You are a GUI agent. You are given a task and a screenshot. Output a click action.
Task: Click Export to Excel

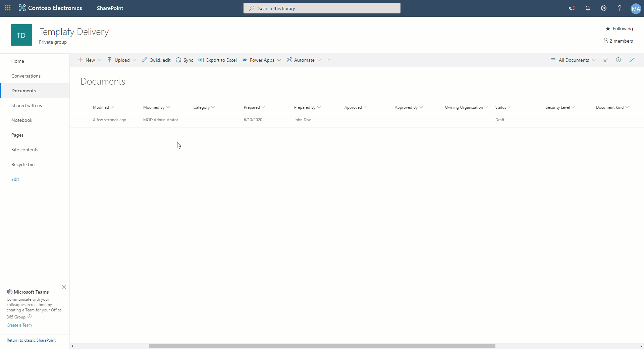coord(218,60)
